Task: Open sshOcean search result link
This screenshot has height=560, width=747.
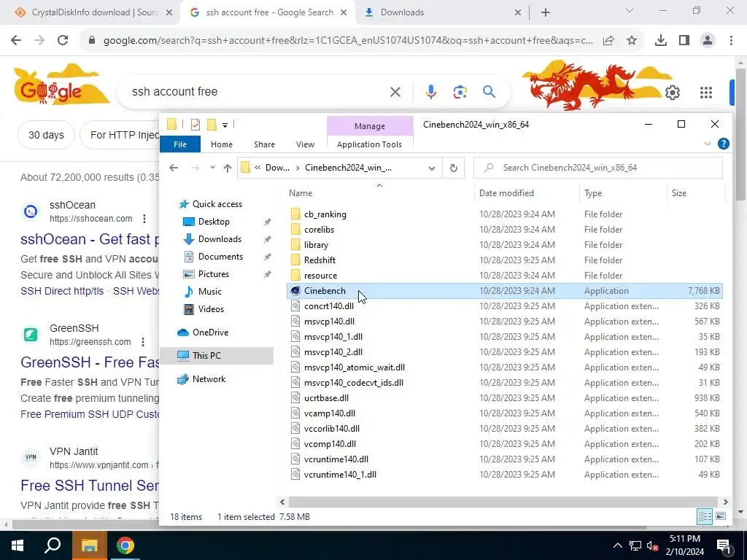Action: [90, 239]
